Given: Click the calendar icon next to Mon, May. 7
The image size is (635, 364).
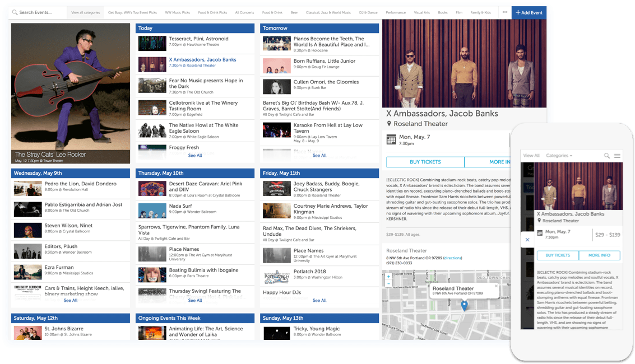Looking at the screenshot, I should click(391, 139).
